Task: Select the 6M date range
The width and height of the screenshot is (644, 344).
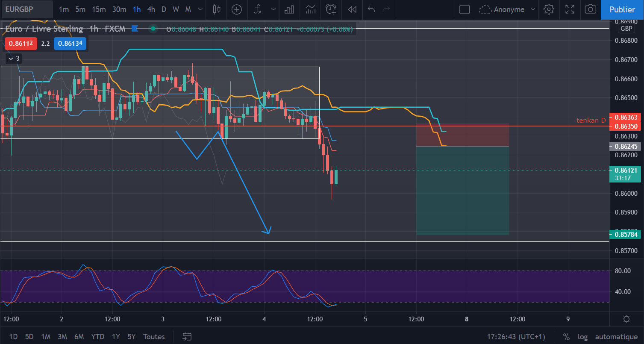Action: point(79,337)
